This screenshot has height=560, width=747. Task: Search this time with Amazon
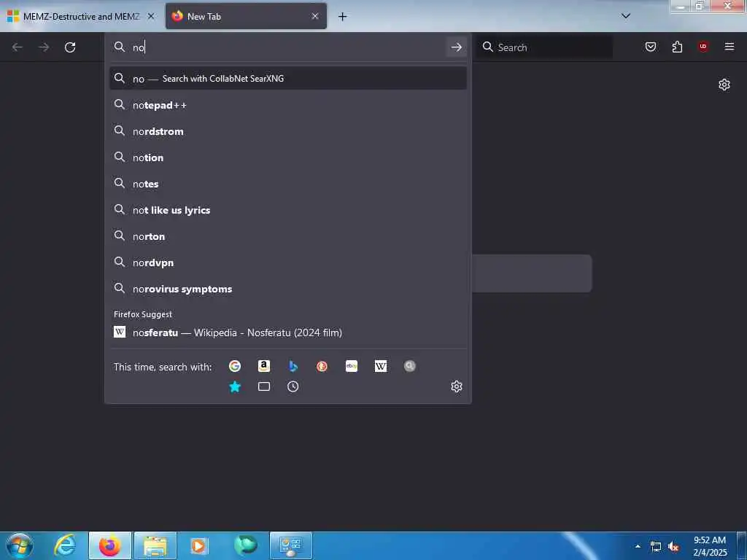264,366
